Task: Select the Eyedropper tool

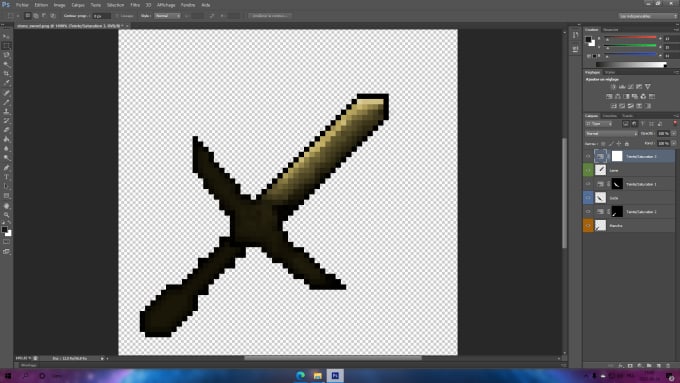Action: coord(7,82)
